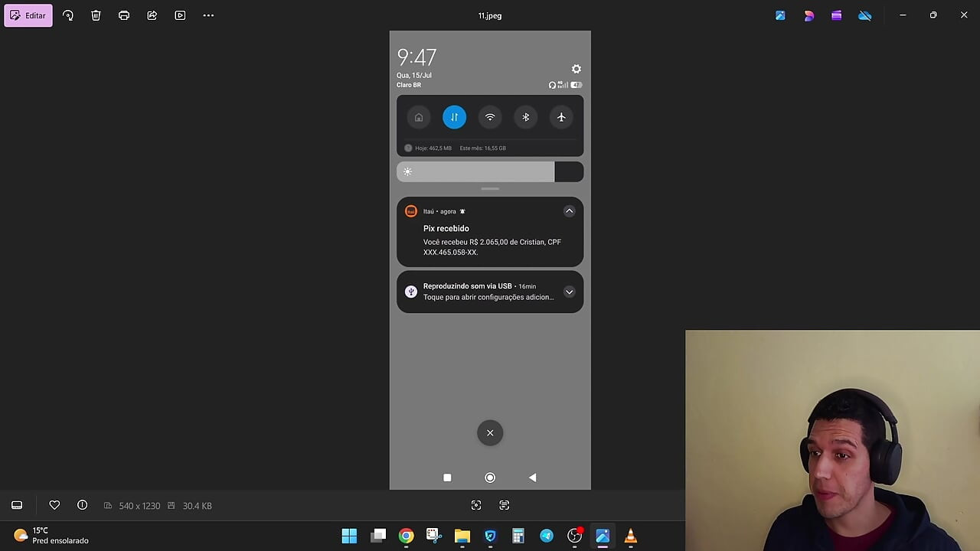Toggle the filmstrip view icon
This screenshot has width=980, height=551.
pos(17,505)
